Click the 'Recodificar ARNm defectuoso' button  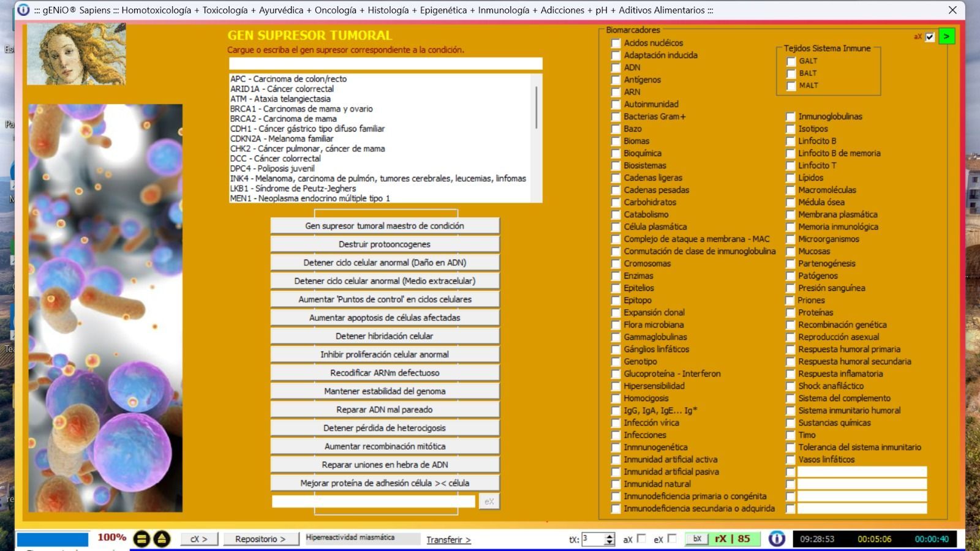(x=385, y=373)
